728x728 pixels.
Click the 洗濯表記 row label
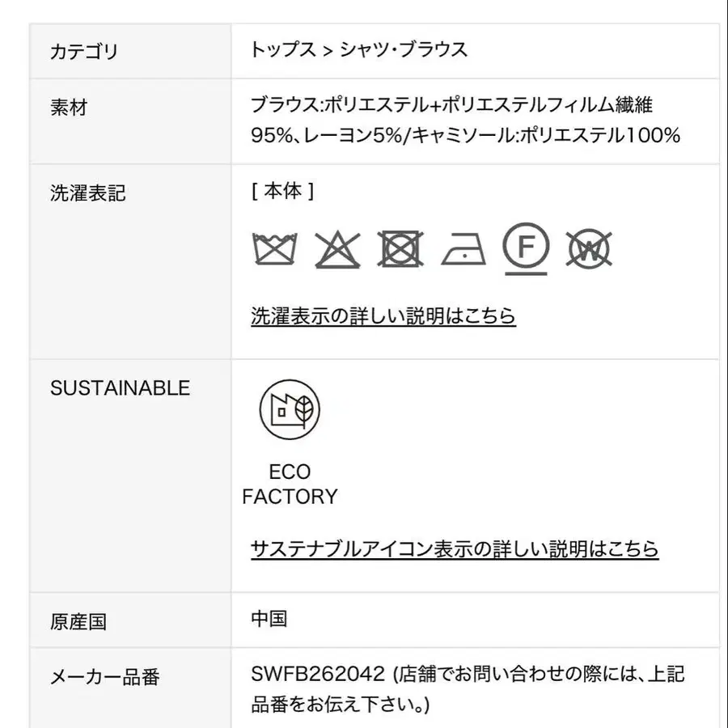[x=87, y=193]
